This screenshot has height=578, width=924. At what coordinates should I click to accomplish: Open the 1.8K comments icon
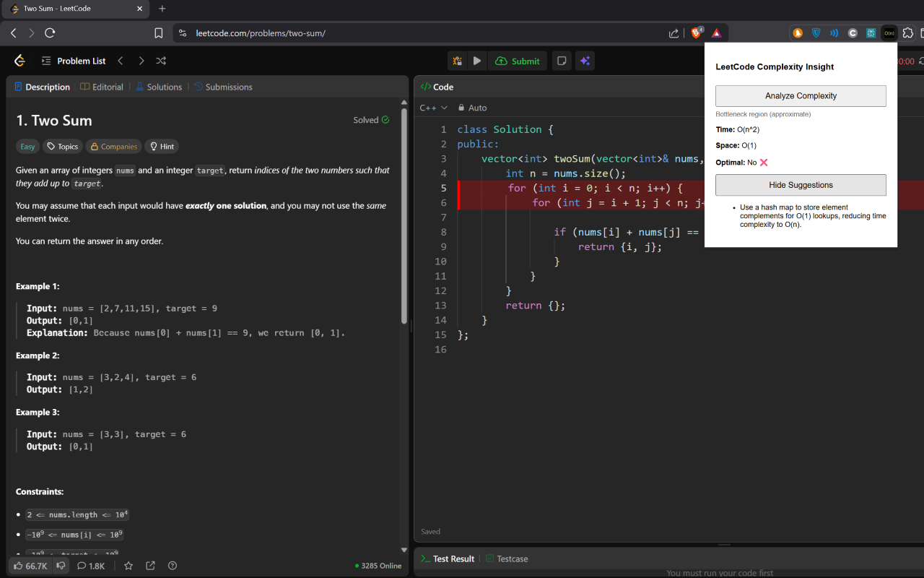(91, 566)
